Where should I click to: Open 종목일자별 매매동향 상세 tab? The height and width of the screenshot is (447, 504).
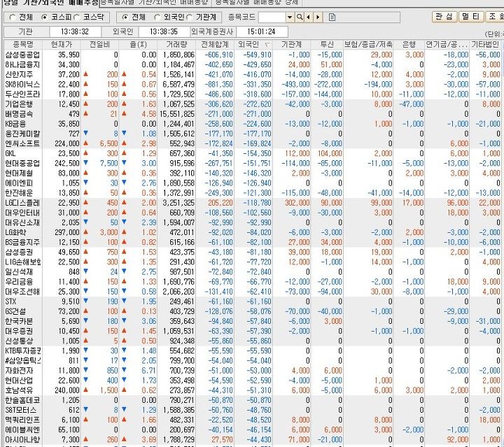click(256, 3)
